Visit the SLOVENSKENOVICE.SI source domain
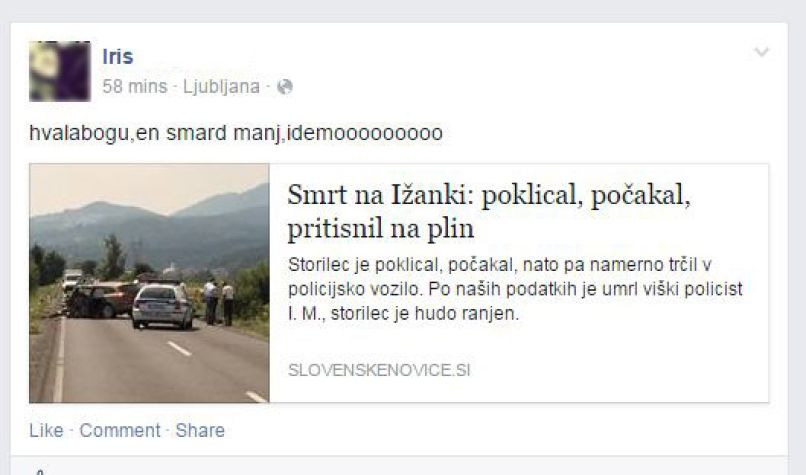Screen dimensions: 806x475 [x=379, y=370]
